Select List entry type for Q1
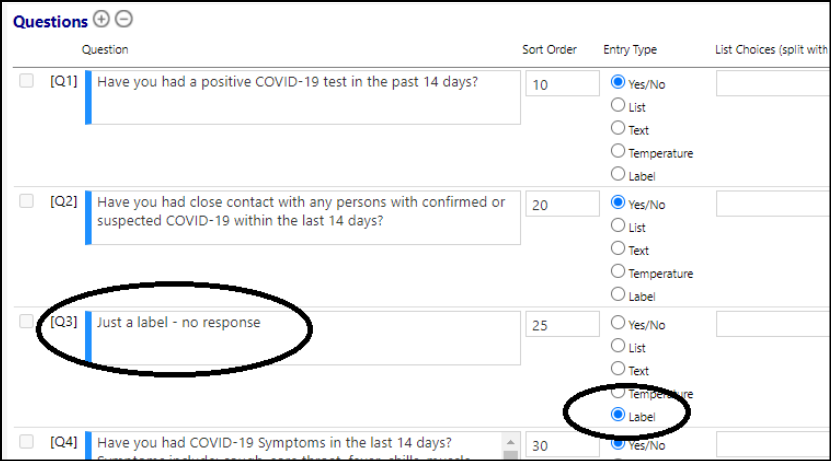 (x=618, y=105)
